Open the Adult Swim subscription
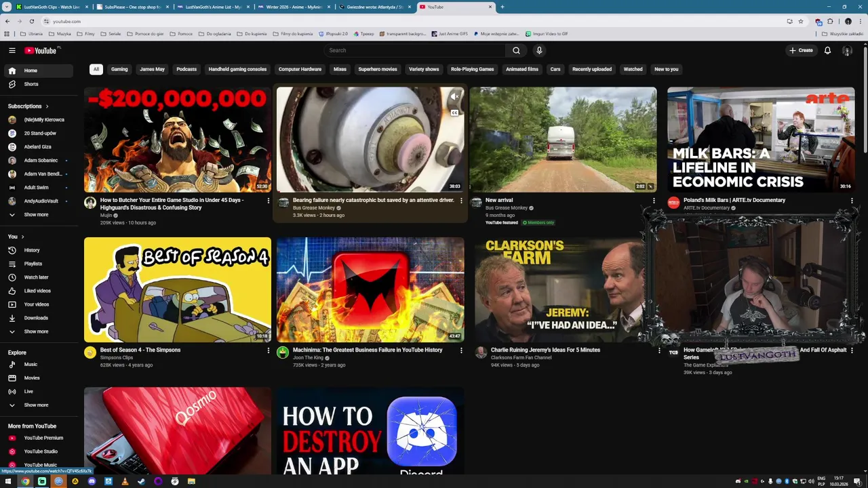 coord(38,187)
